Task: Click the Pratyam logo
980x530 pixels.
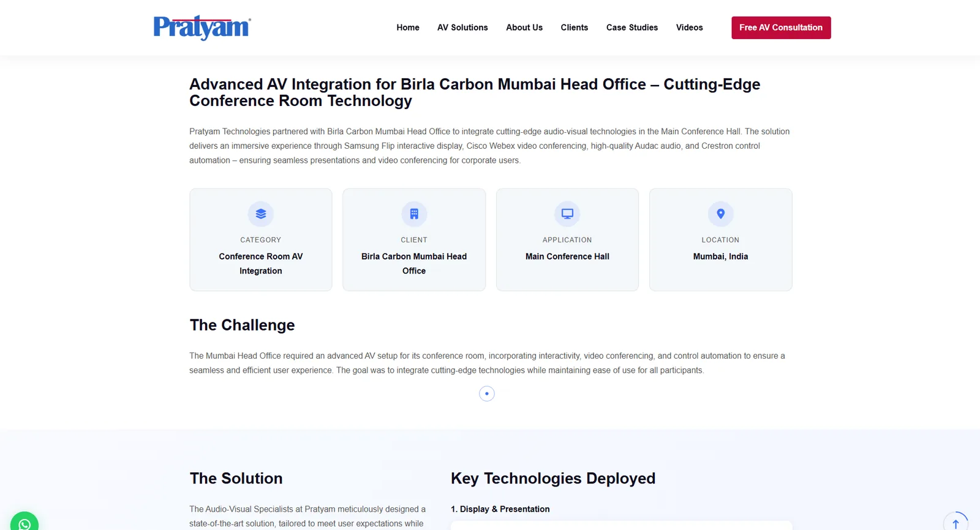Action: [x=202, y=28]
